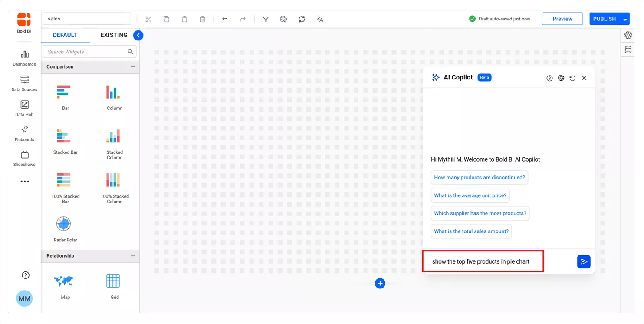Screen dimensions: 644x324
Task: Select the Radar Polar widget
Action: [x=65, y=229]
